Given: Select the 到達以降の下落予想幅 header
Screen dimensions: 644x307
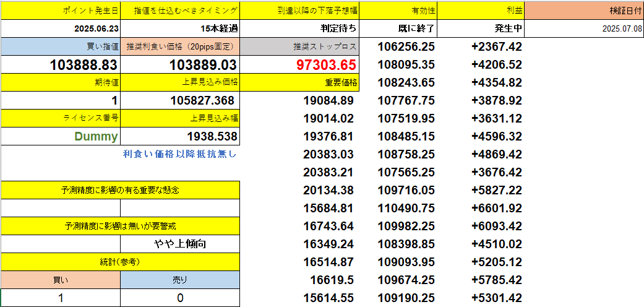Looking at the screenshot, I should tap(299, 11).
